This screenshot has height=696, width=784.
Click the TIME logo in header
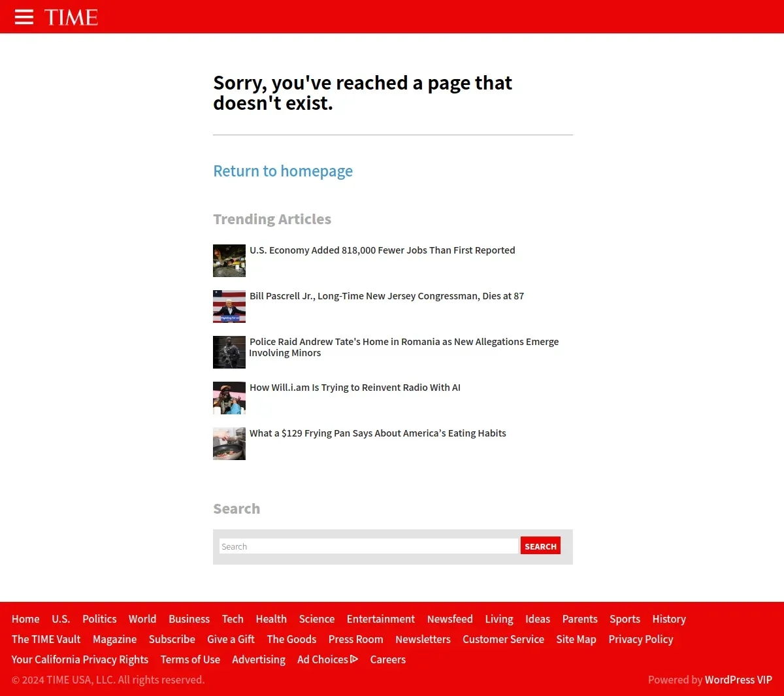tap(71, 17)
